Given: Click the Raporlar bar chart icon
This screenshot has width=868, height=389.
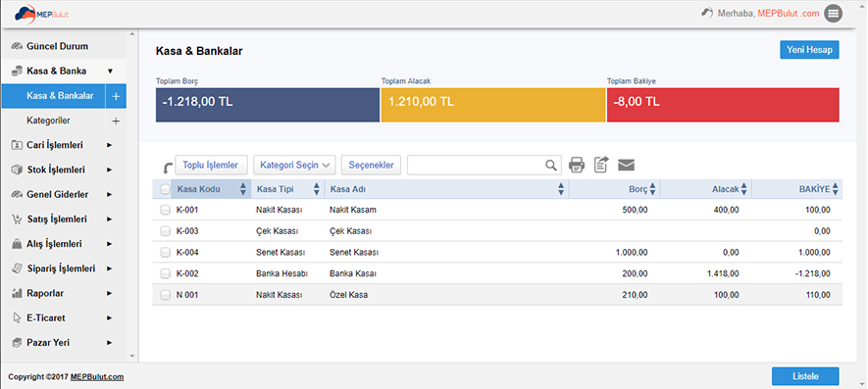Looking at the screenshot, I should click(x=17, y=293).
